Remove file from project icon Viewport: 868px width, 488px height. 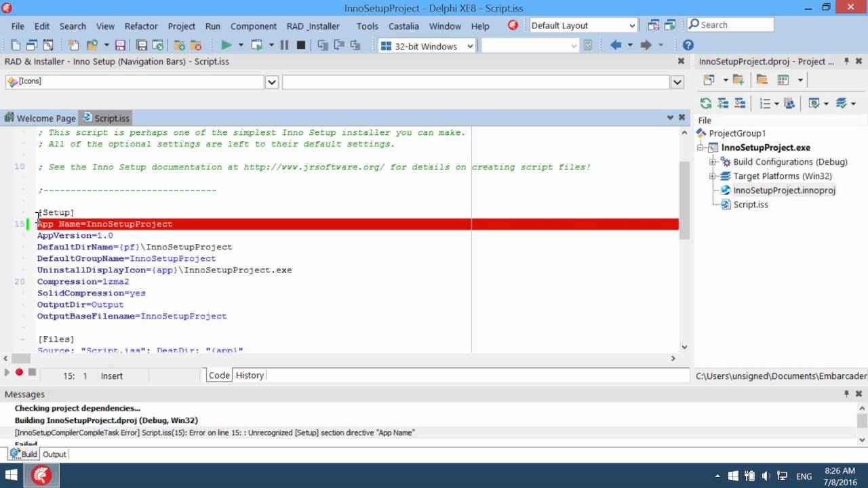point(196,45)
